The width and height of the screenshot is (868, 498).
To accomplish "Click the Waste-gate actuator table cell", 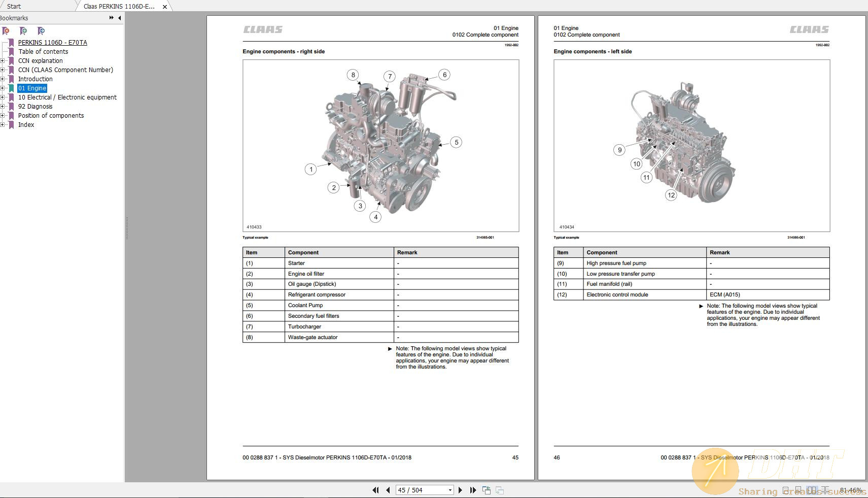I will (339, 337).
